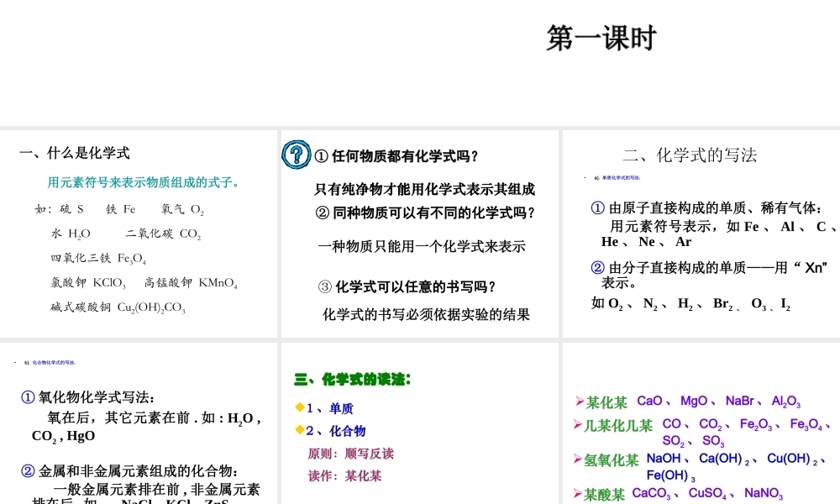Image resolution: width=840 pixels, height=504 pixels.
Task: Click the line ① 由原子直接构成的单质、稀有气体
Action: pyautogui.click(x=706, y=207)
